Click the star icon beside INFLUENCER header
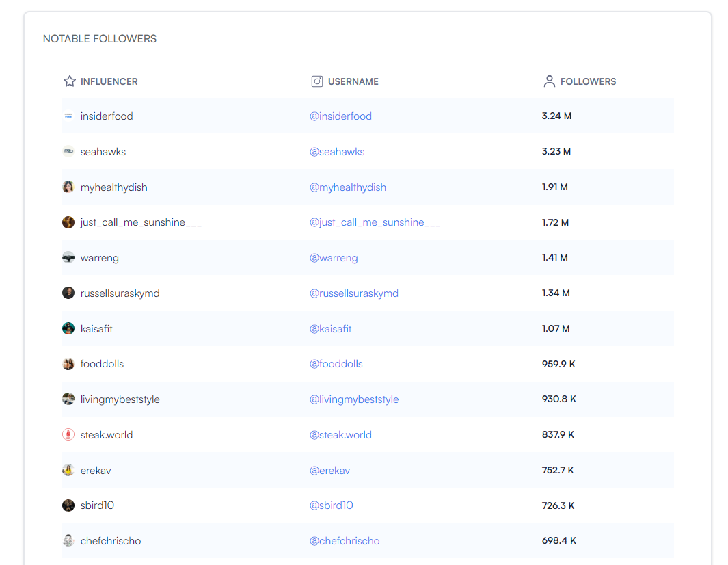 coord(69,81)
